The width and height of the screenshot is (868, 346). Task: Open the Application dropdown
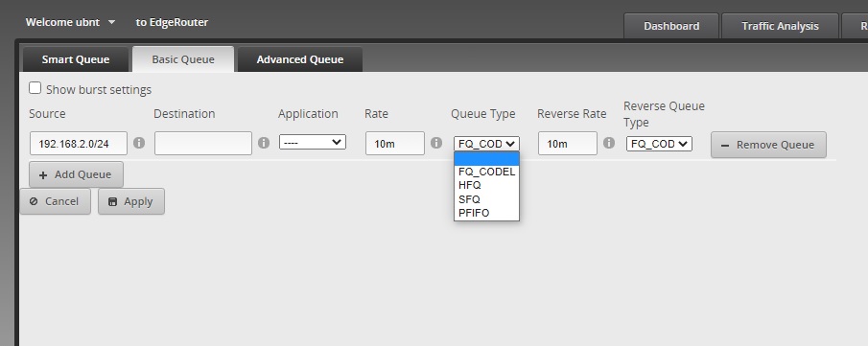point(313,142)
